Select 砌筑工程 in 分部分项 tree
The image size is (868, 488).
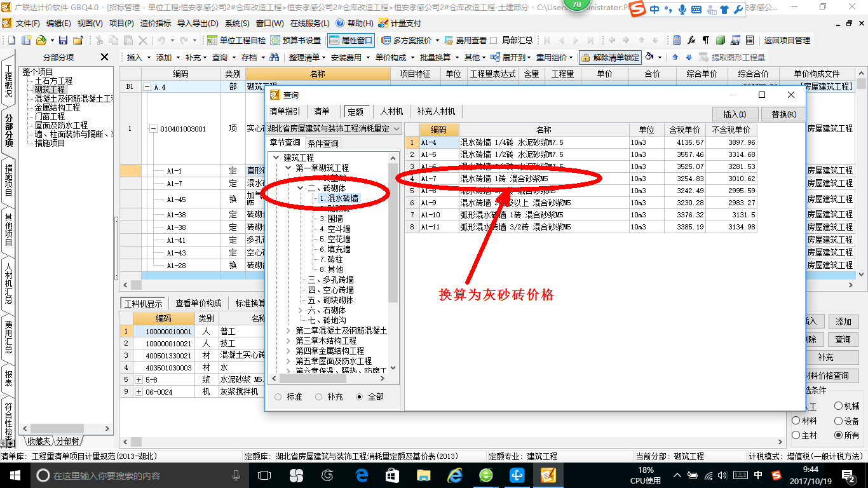(x=50, y=90)
